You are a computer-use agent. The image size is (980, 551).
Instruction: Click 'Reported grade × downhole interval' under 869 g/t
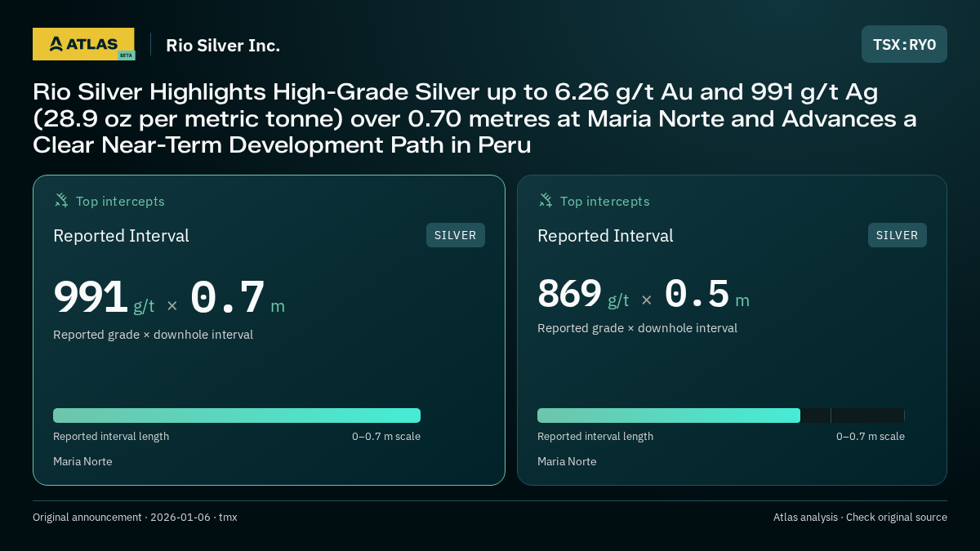[637, 328]
